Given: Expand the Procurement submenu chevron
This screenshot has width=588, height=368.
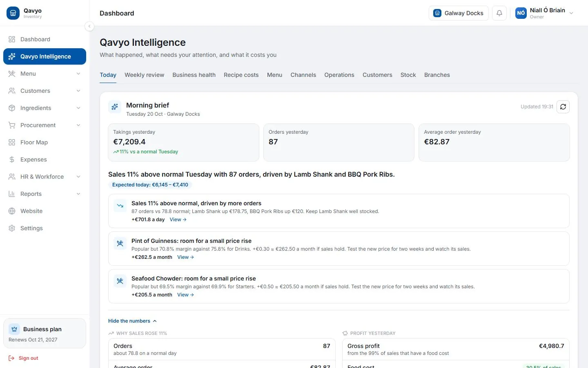Looking at the screenshot, I should coord(78,125).
